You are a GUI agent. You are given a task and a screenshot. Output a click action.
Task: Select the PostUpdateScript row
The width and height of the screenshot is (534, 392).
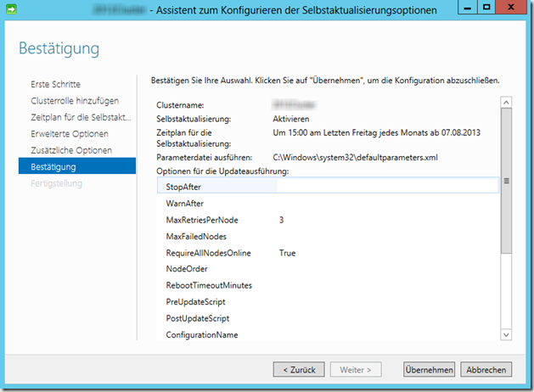point(328,318)
